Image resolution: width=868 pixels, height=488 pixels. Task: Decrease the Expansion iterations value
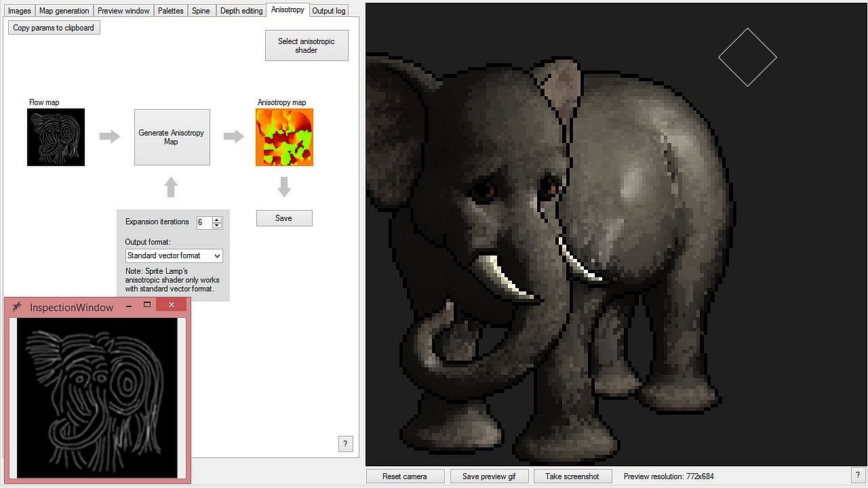[x=217, y=225]
